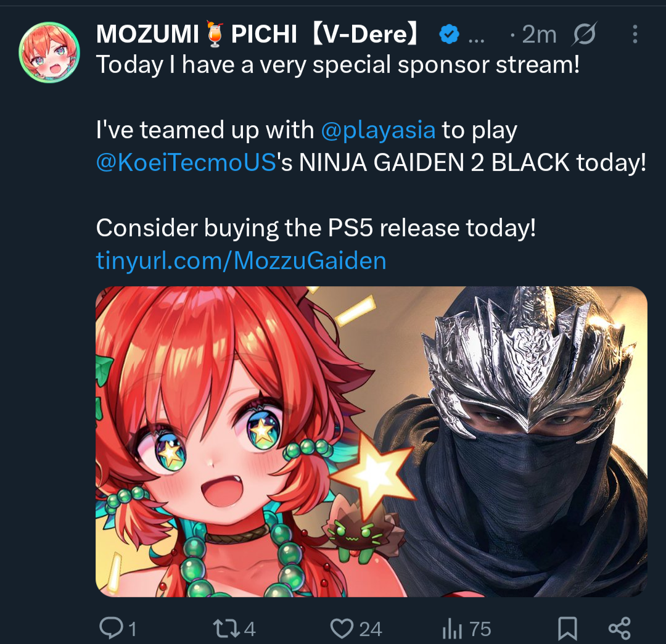View post analytics via the bar chart icon

click(x=452, y=629)
